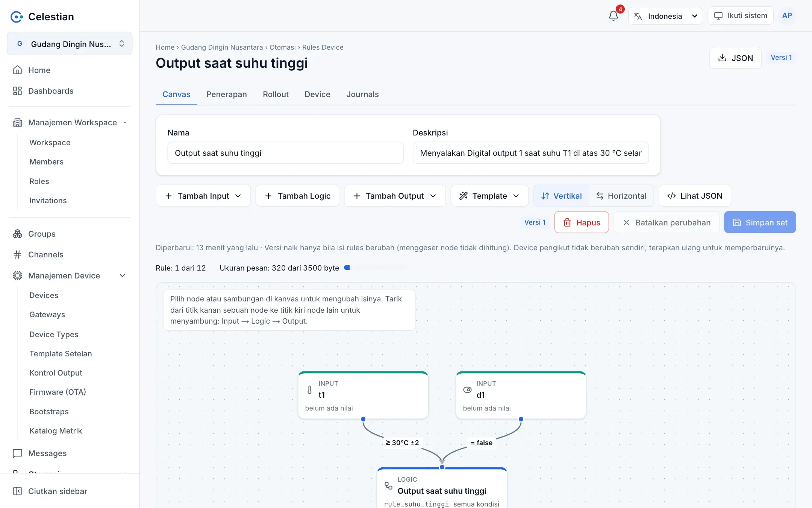Open the notifications bell
The width and height of the screenshot is (812, 508).
[613, 16]
